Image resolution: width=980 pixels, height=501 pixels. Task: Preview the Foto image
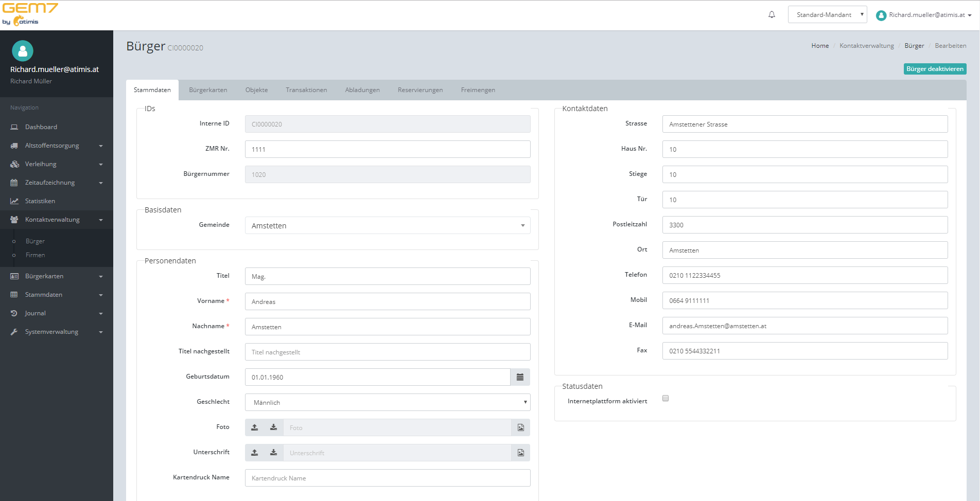(521, 427)
